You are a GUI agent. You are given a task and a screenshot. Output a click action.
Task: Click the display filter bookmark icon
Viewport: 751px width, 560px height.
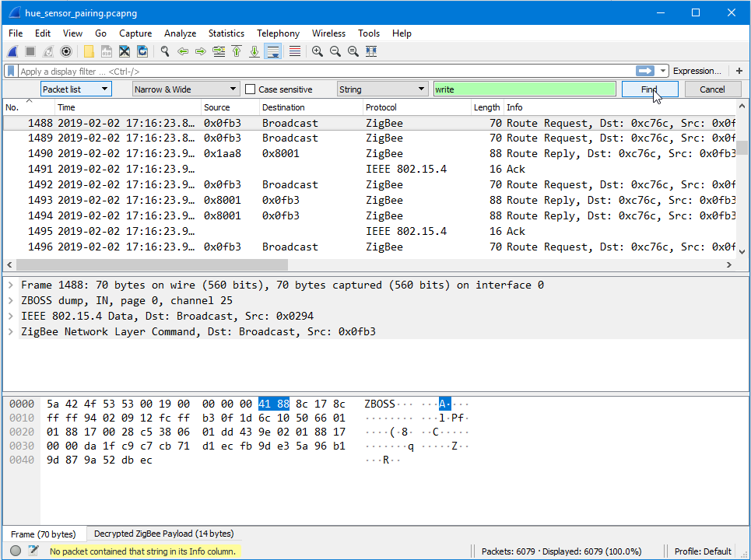point(11,72)
